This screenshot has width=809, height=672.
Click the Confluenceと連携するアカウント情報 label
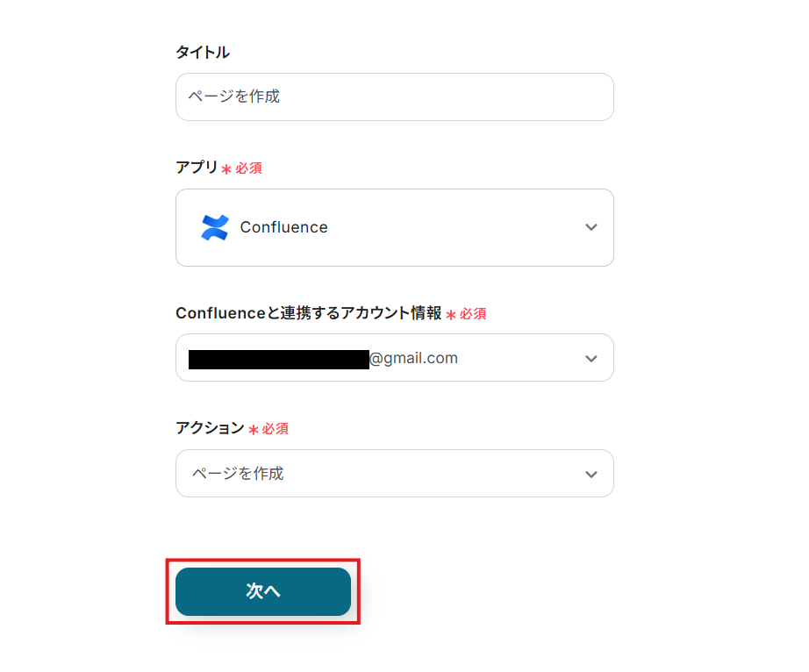click(308, 313)
